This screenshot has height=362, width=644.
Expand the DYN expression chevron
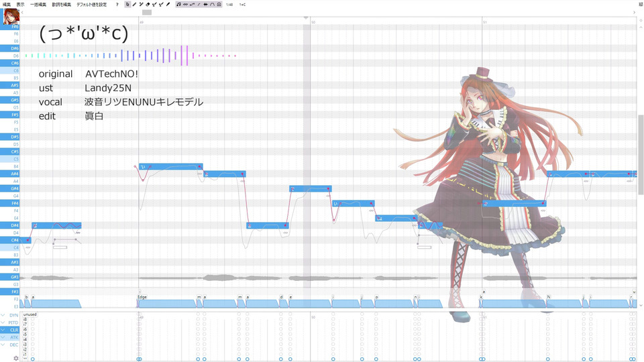[x=3, y=315]
